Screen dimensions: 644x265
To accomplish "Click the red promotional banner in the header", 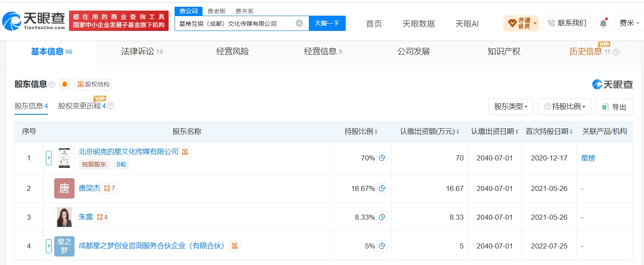I will coord(119,21).
